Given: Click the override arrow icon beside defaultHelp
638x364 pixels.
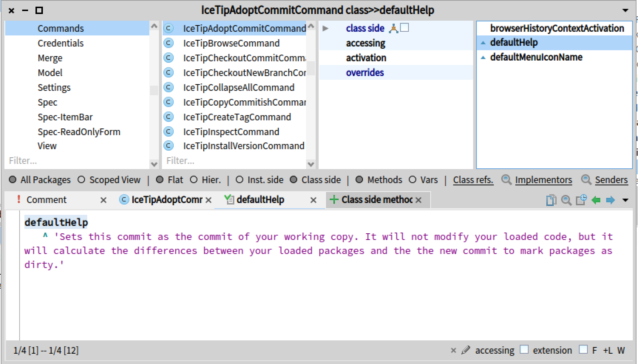Looking at the screenshot, I should coord(483,43).
